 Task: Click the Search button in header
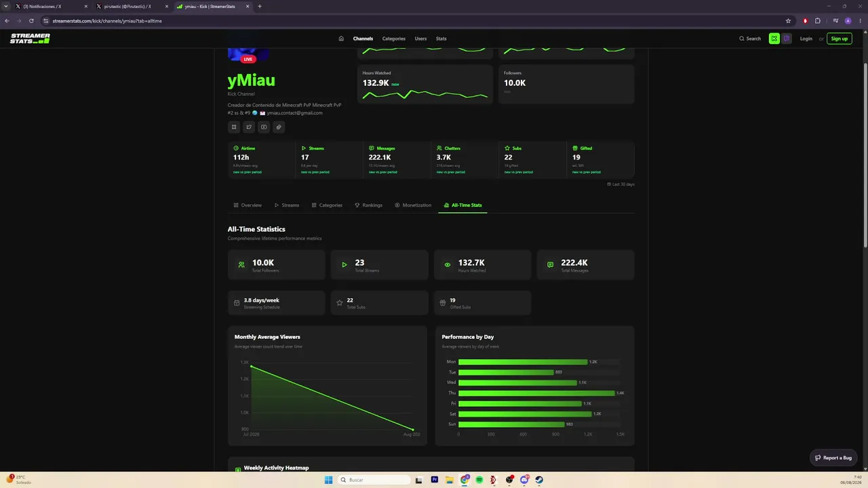[750, 39]
